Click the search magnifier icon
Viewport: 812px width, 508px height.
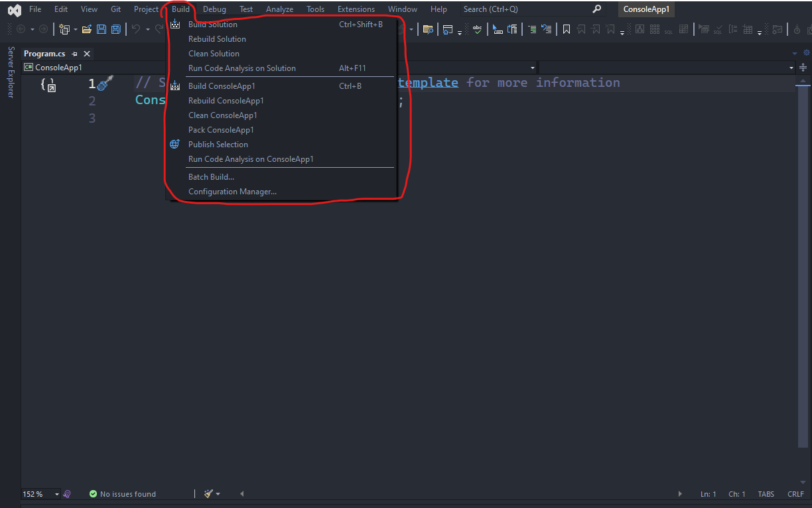pos(596,9)
